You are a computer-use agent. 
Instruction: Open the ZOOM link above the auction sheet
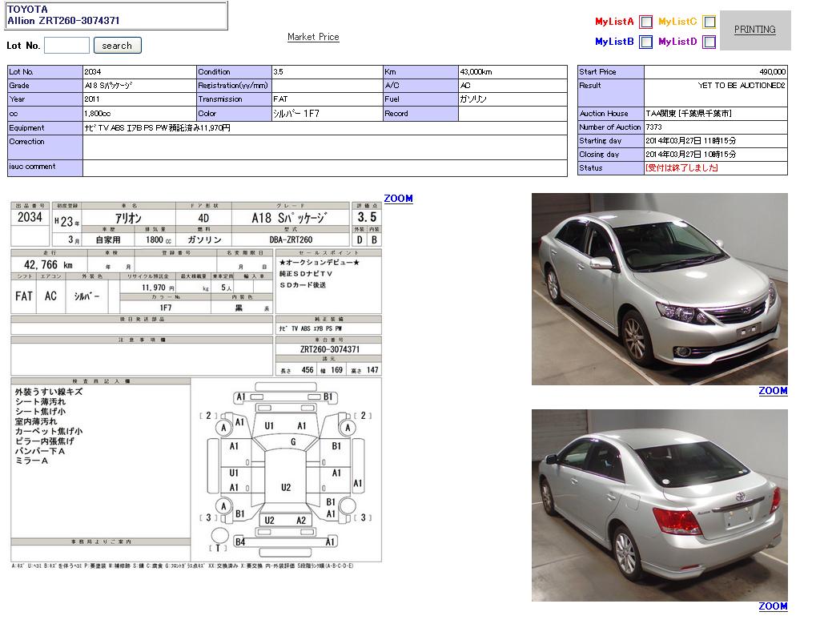[x=398, y=199]
